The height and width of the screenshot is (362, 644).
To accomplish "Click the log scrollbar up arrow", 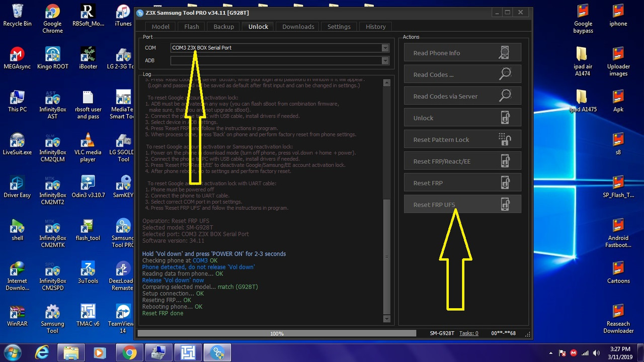I will [386, 82].
